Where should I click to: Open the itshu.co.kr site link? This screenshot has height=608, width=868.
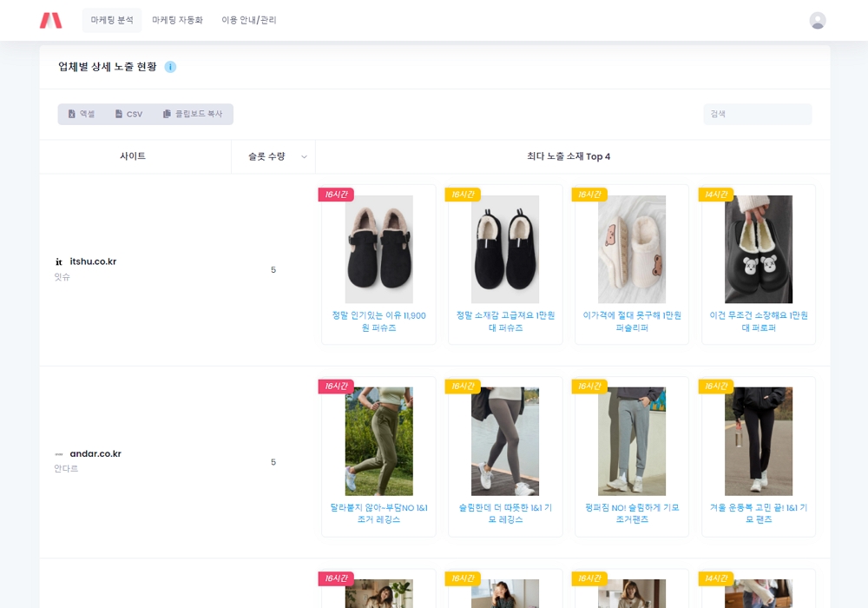pos(93,261)
